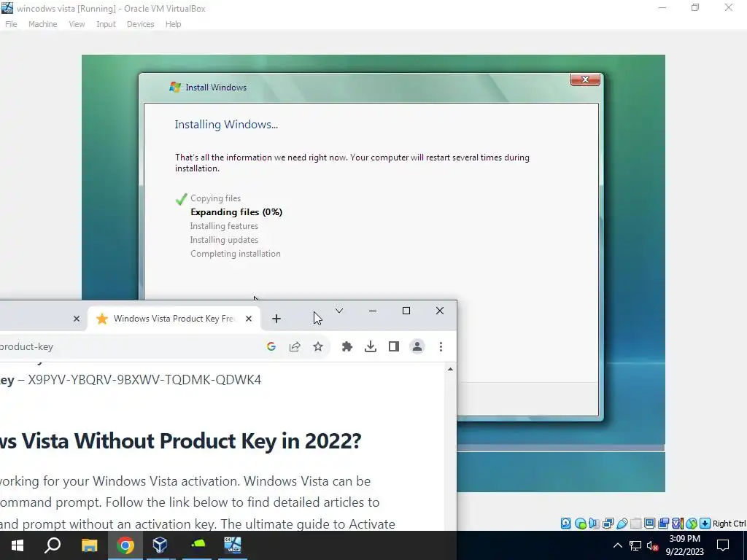Bookmark this page with the star icon
The image size is (747, 560).
[x=318, y=346]
